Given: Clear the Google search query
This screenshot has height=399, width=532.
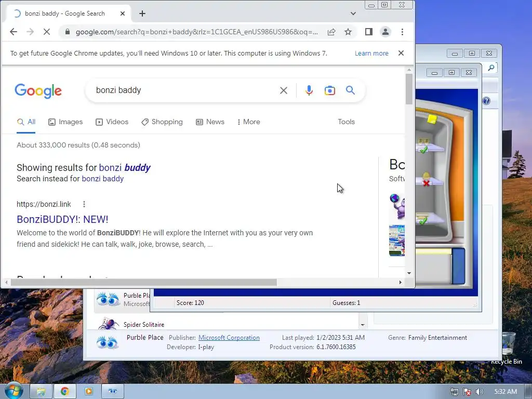Looking at the screenshot, I should pos(284,90).
